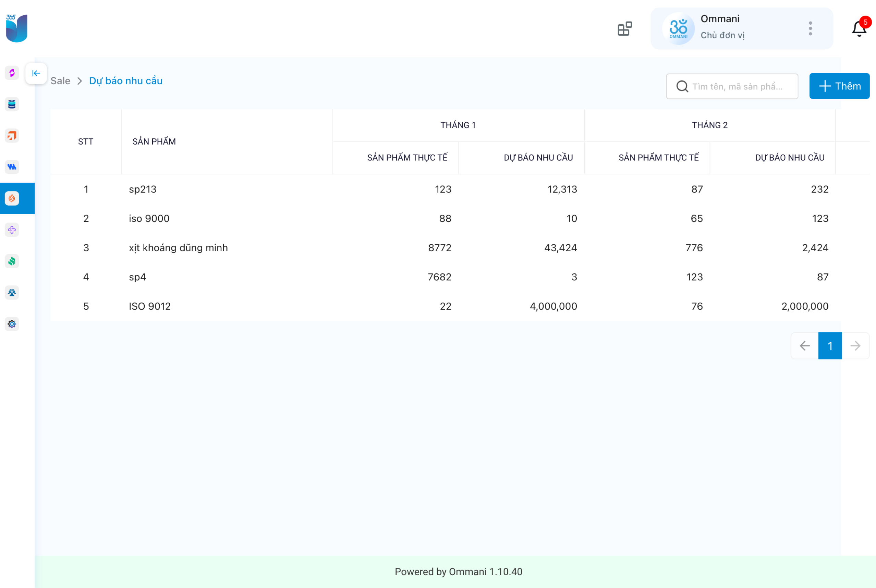This screenshot has height=588, width=876.
Task: Open the pink swirl sidebar module
Action: pos(12,73)
